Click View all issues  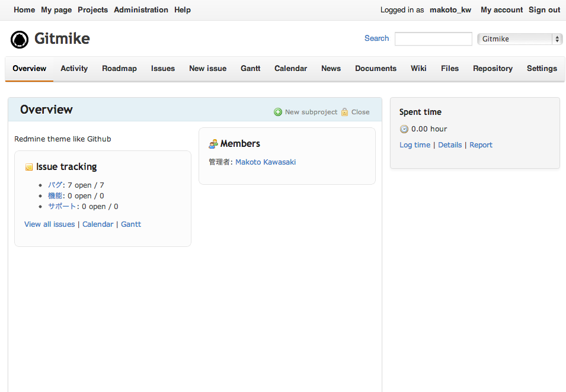pos(49,224)
